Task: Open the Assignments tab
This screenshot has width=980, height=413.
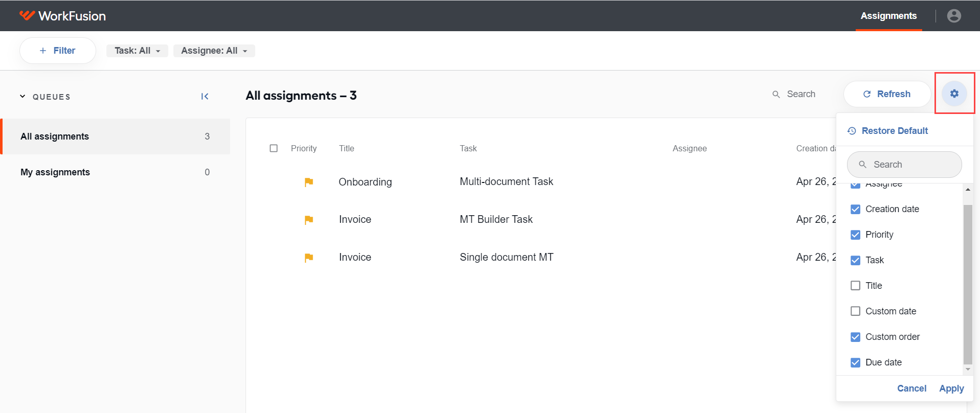Action: tap(888, 16)
